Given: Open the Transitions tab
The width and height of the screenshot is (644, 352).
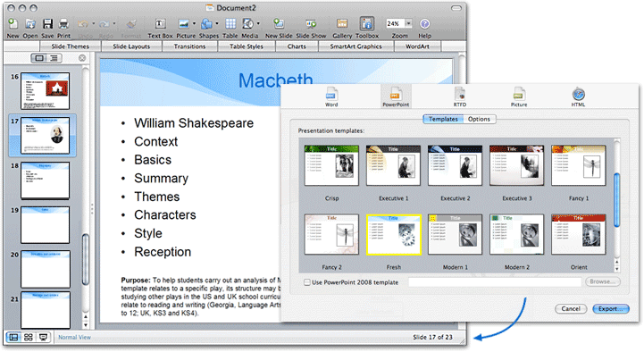Looking at the screenshot, I should [189, 46].
